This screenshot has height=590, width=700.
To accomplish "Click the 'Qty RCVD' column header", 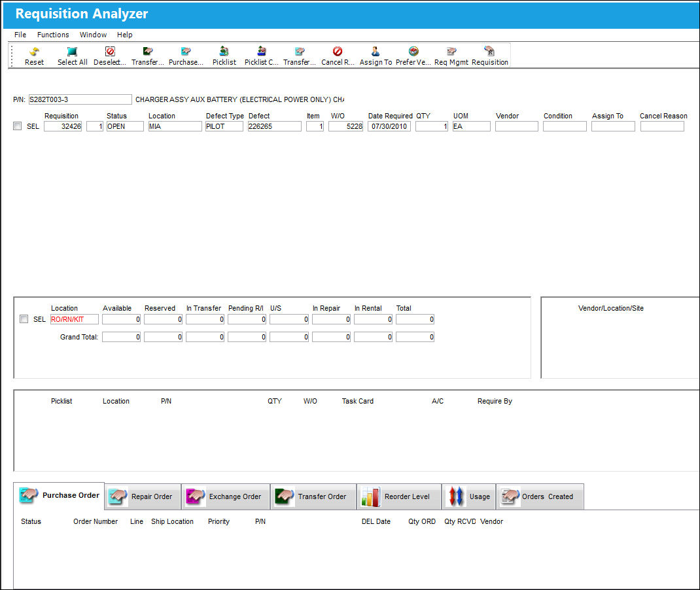I will (460, 521).
